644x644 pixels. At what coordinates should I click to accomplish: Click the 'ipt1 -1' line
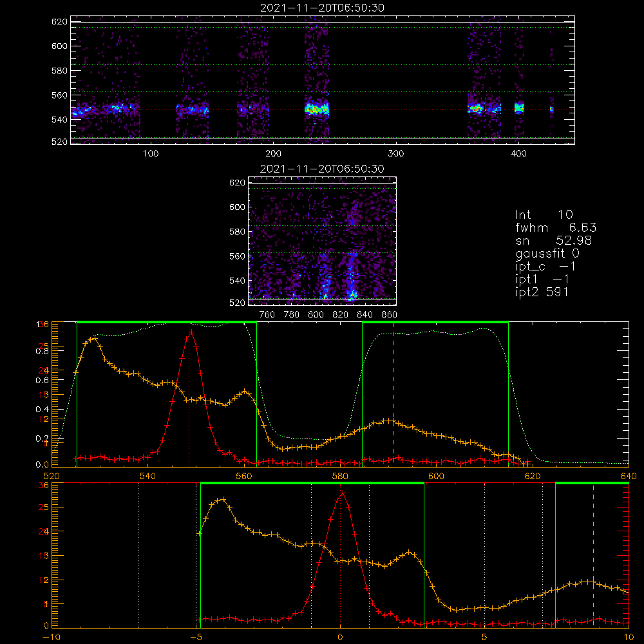pyautogui.click(x=542, y=279)
